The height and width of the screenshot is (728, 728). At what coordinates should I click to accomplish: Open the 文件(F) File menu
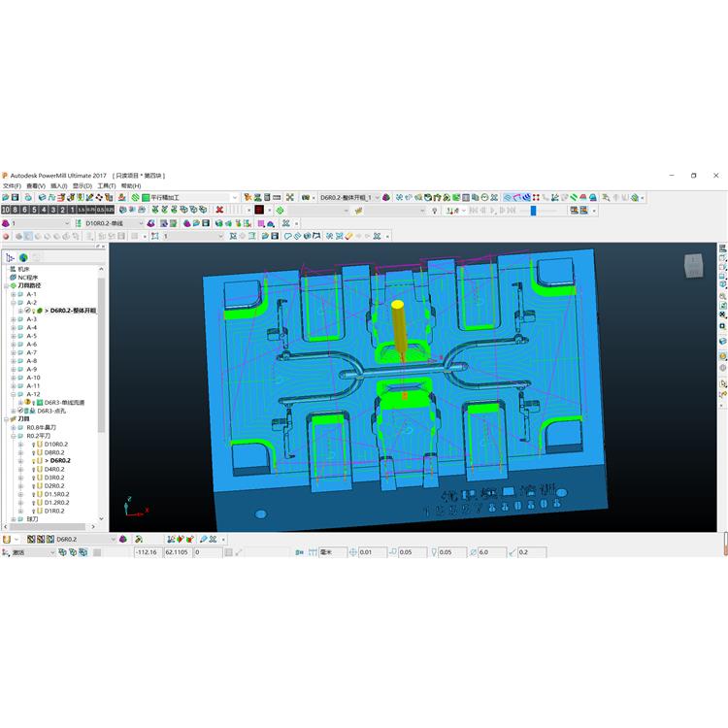pos(12,185)
